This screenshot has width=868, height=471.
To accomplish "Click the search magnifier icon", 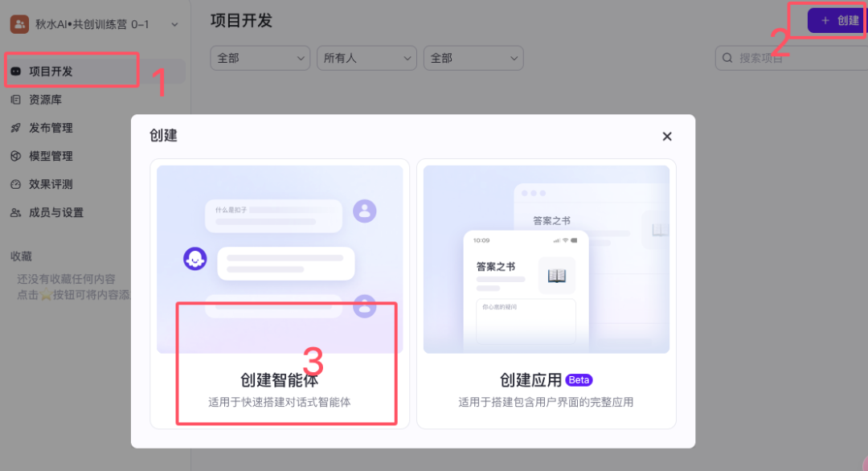I will [727, 58].
